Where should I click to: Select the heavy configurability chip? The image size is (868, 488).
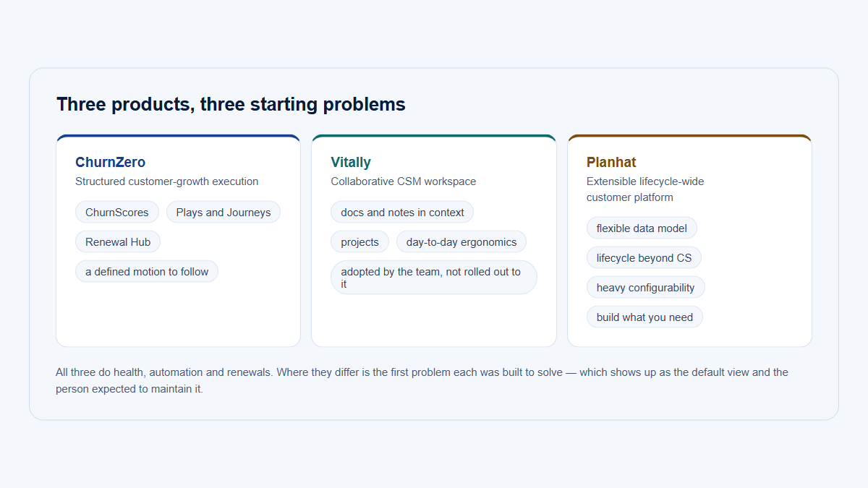tap(645, 287)
